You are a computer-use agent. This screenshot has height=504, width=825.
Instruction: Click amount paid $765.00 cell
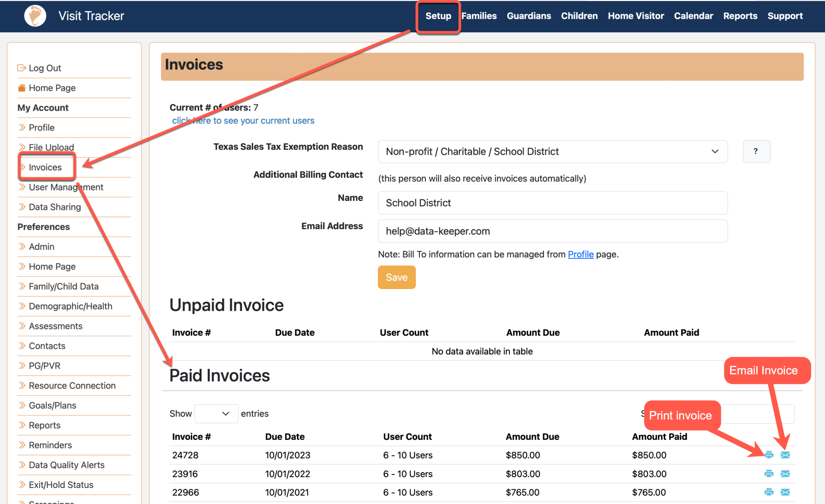pos(649,492)
